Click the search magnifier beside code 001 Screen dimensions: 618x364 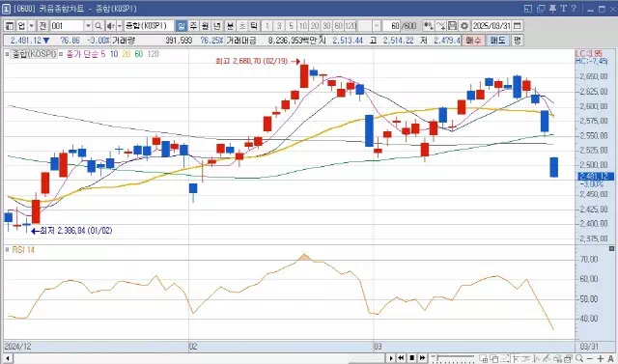click(x=98, y=26)
